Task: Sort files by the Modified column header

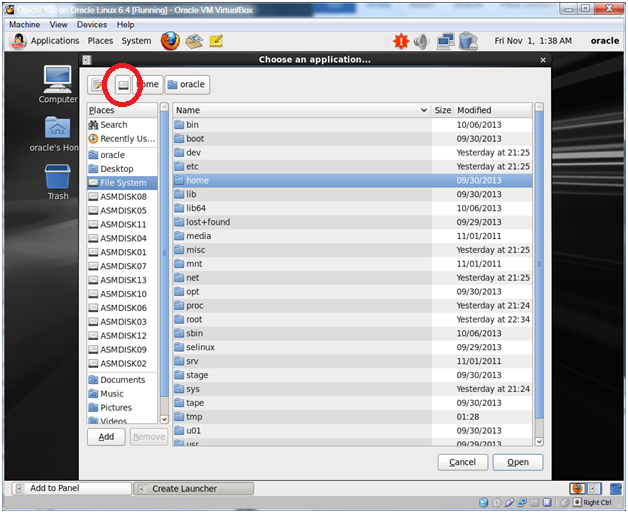Action: [490, 110]
